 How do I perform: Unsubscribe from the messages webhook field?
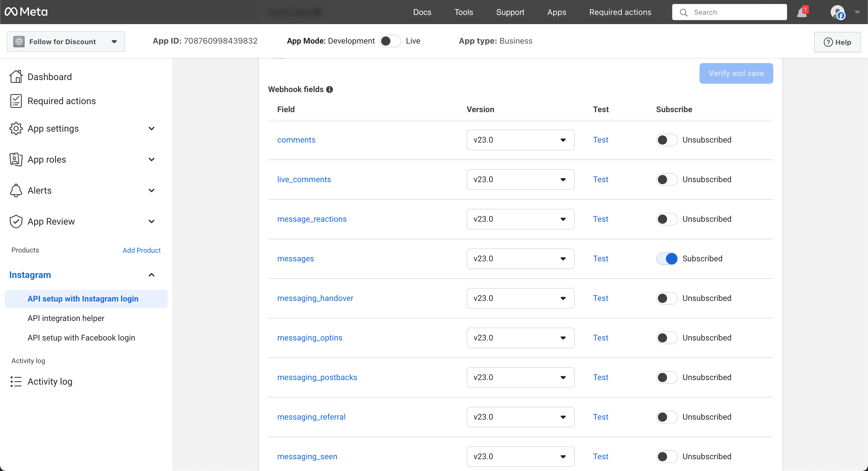tap(666, 258)
